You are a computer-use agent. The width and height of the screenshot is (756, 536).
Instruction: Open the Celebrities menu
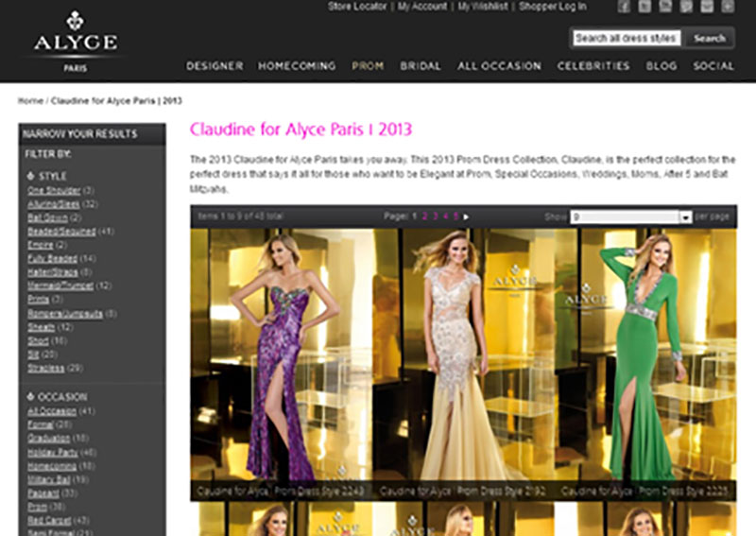[593, 66]
